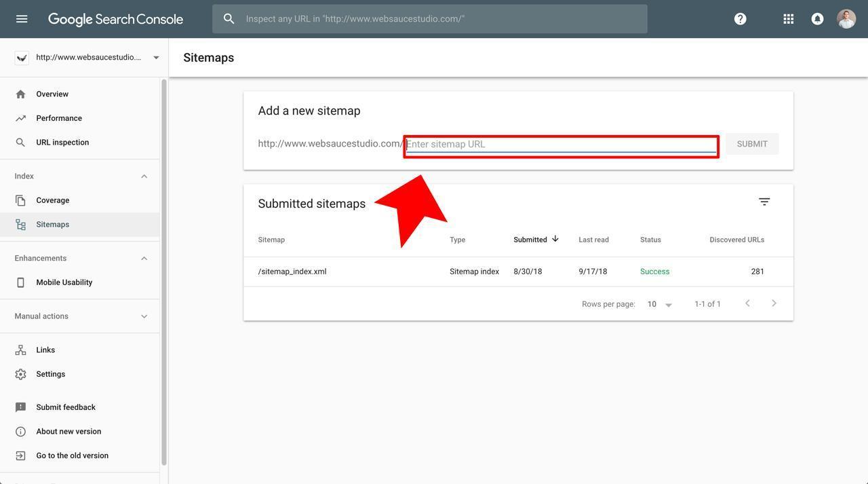Click the URL inspection magnifier icon

(20, 143)
